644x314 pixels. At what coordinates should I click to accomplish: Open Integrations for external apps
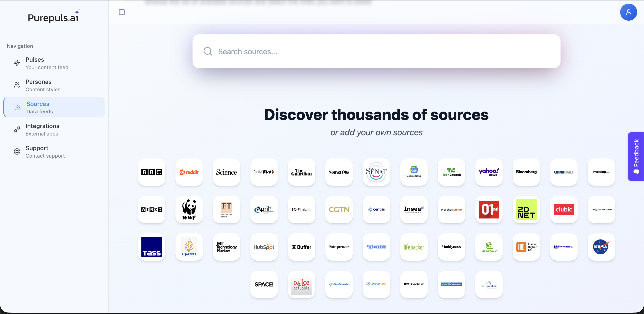click(x=43, y=129)
